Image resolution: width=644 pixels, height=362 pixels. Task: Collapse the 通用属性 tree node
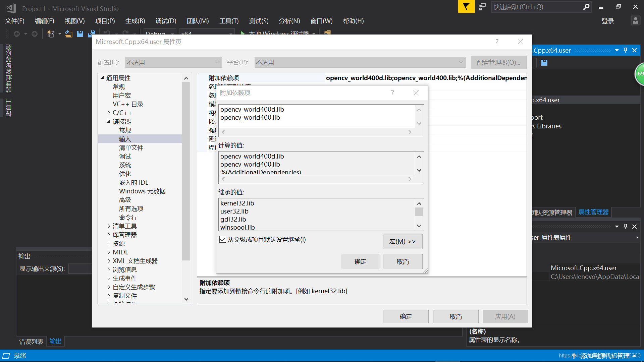102,78
